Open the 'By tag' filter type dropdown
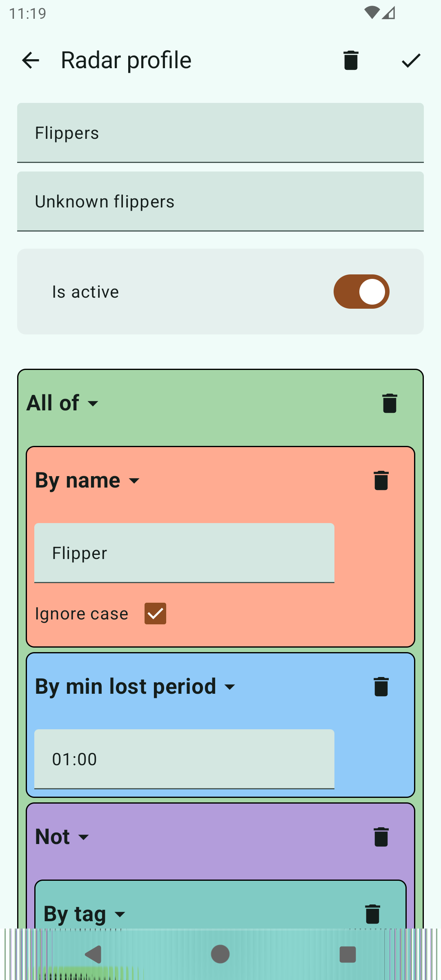441x980 pixels. [85, 914]
